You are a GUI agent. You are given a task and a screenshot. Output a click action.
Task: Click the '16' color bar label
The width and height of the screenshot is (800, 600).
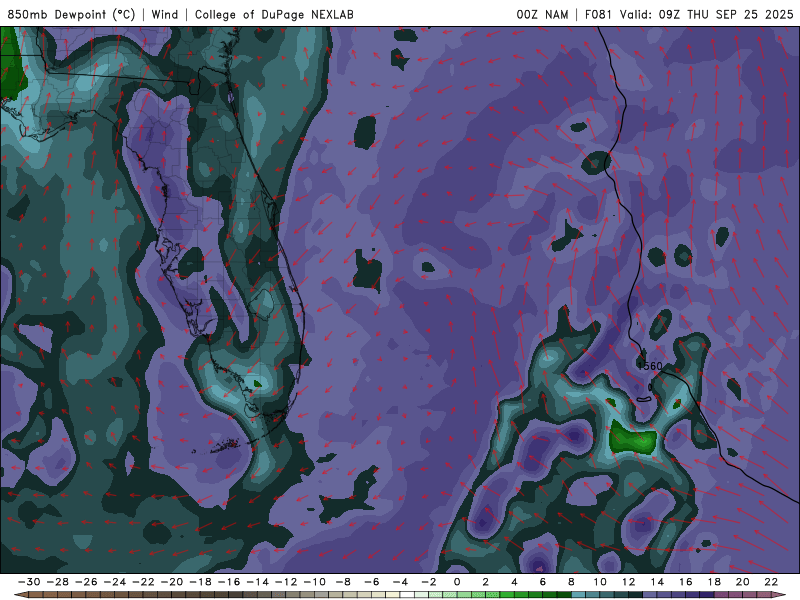(x=686, y=582)
